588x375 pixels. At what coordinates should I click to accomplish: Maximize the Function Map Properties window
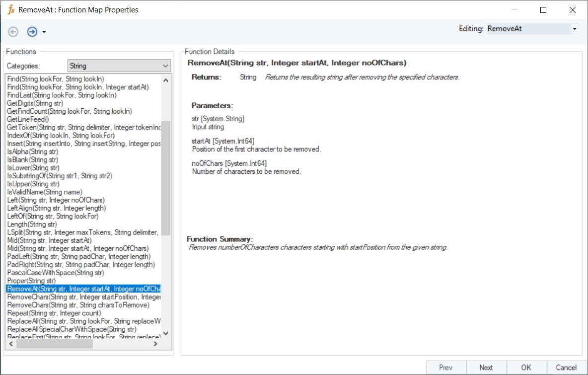(x=543, y=10)
